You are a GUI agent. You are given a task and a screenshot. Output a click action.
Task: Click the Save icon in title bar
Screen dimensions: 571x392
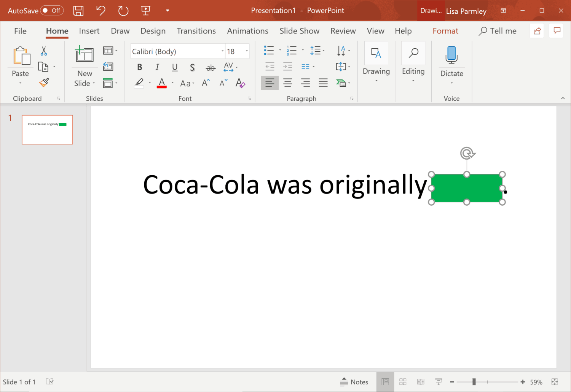coord(78,11)
